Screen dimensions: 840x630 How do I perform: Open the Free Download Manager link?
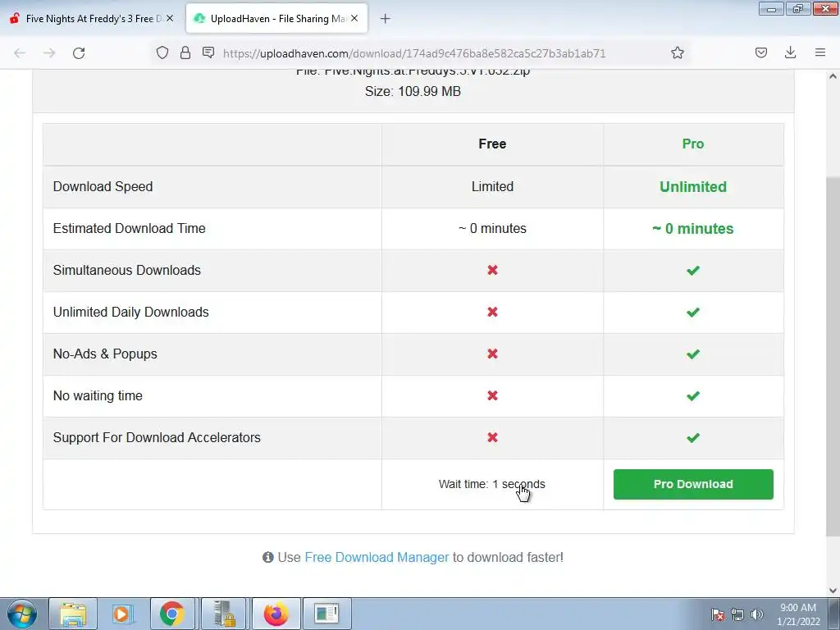point(377,557)
